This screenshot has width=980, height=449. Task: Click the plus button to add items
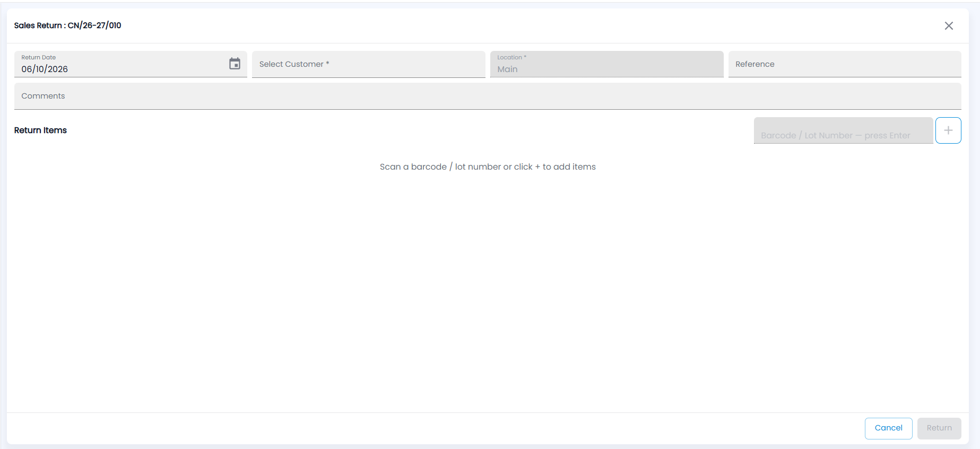tap(948, 130)
